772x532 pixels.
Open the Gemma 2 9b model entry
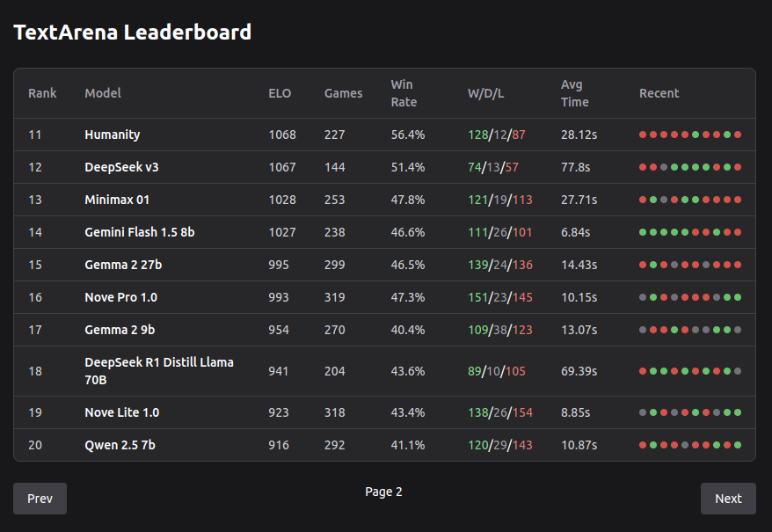pyautogui.click(x=120, y=330)
